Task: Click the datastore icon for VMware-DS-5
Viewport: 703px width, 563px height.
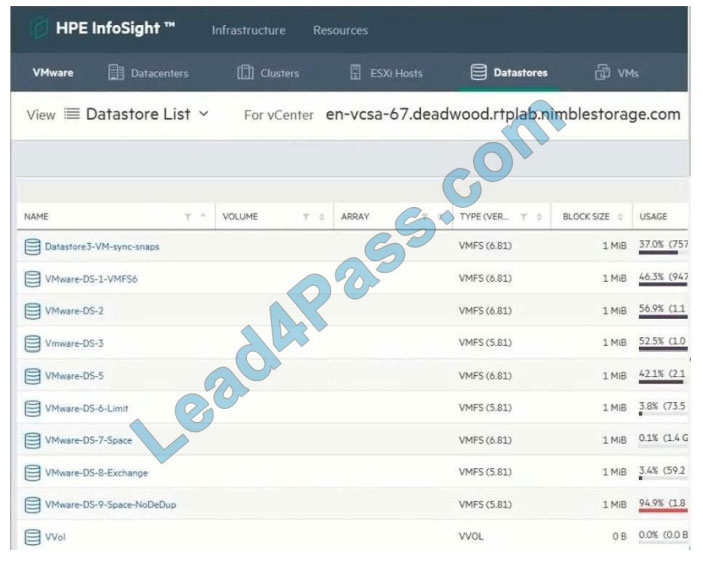Action: point(32,376)
